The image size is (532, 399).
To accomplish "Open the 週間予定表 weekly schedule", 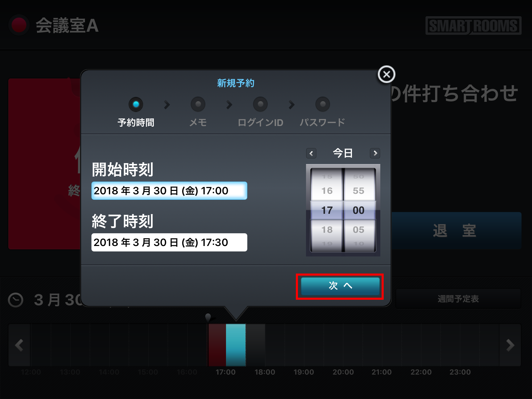I will click(x=458, y=299).
